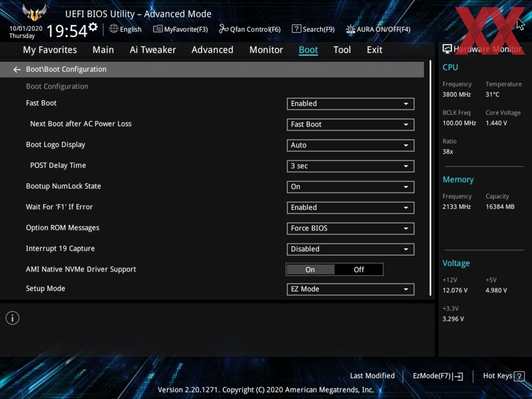The width and height of the screenshot is (532, 399).
Task: Open the Interrupt 19 Capture dropdown
Action: [350, 249]
